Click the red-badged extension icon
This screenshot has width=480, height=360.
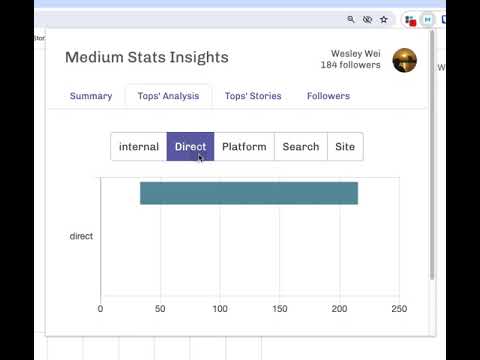coord(410,20)
